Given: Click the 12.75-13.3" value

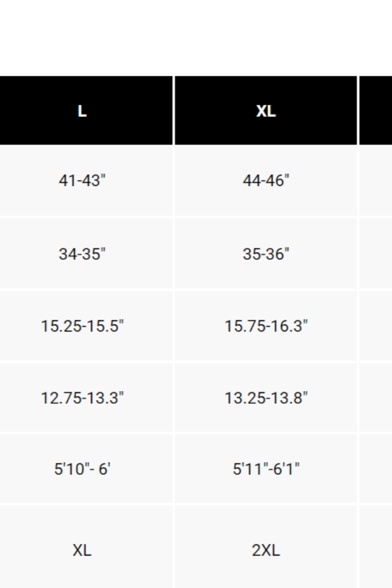Looking at the screenshot, I should coord(82,398).
